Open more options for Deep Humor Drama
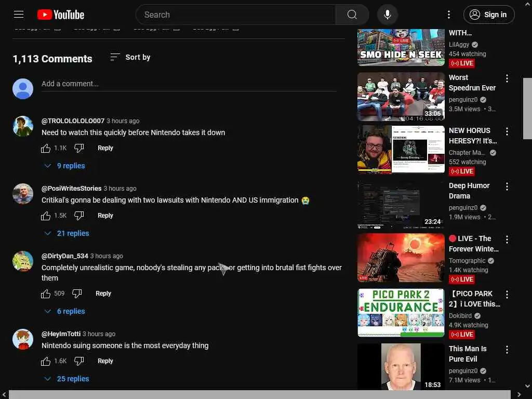The width and height of the screenshot is (532, 399). (x=507, y=187)
